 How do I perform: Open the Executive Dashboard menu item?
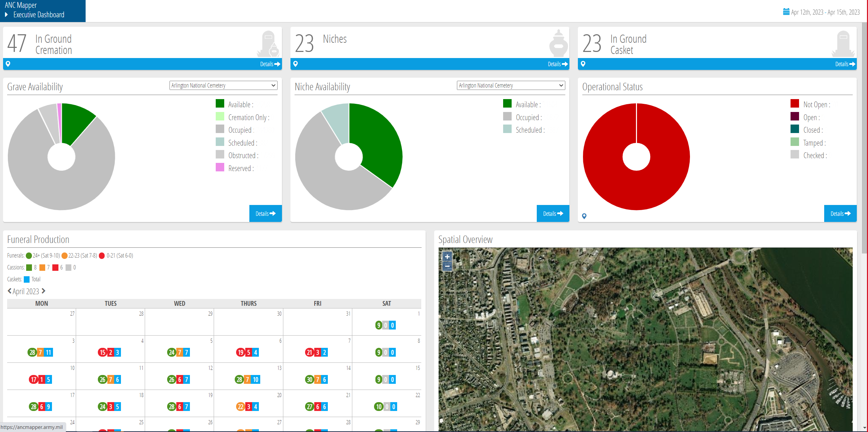tap(39, 15)
